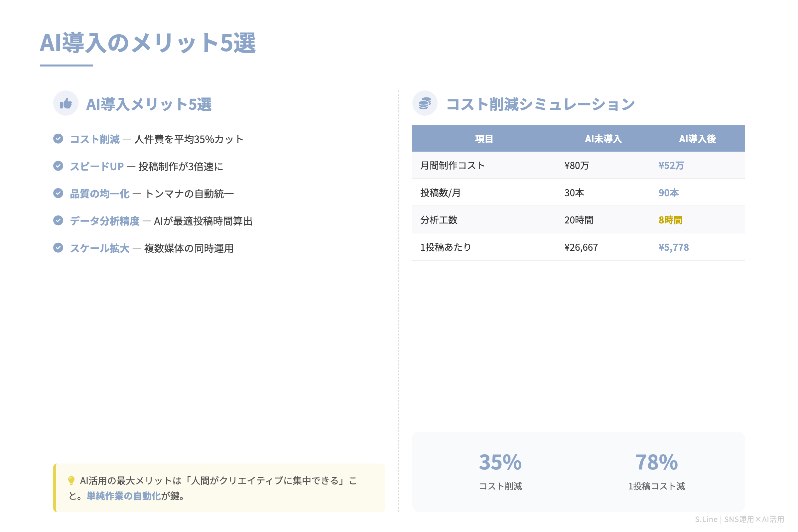Select the AI導入後 column header

coord(697,138)
